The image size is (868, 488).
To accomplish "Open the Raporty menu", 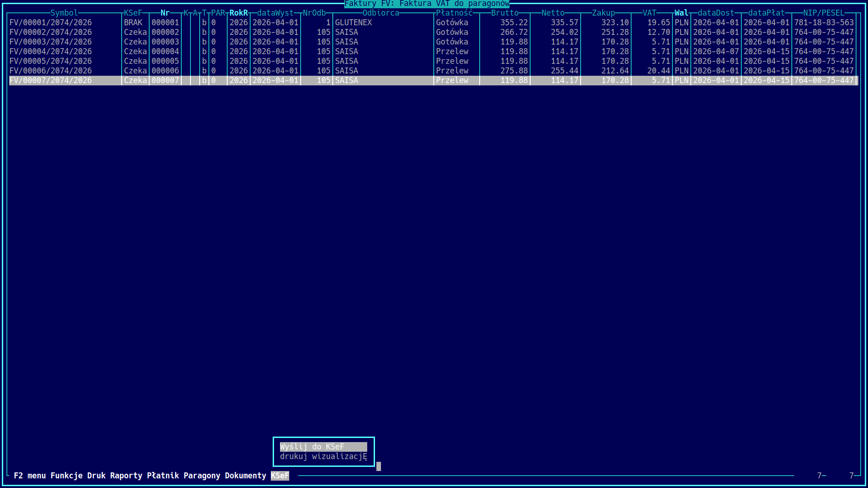I will pos(126,476).
